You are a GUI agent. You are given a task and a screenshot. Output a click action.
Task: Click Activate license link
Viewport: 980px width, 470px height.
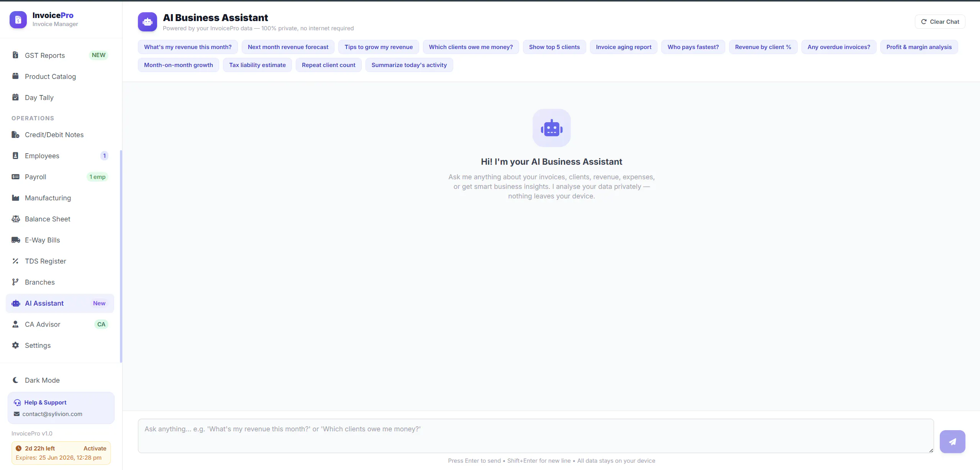[95, 448]
